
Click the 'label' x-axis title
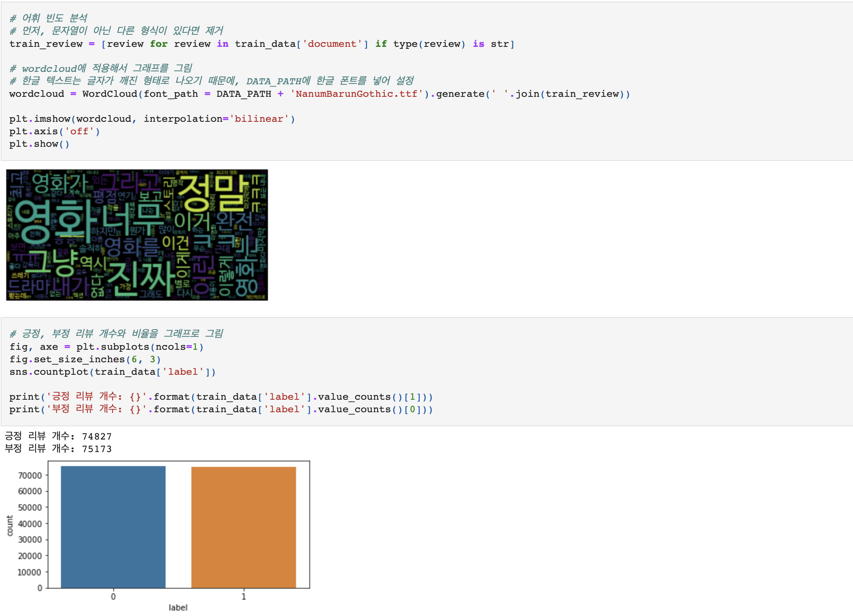click(178, 607)
